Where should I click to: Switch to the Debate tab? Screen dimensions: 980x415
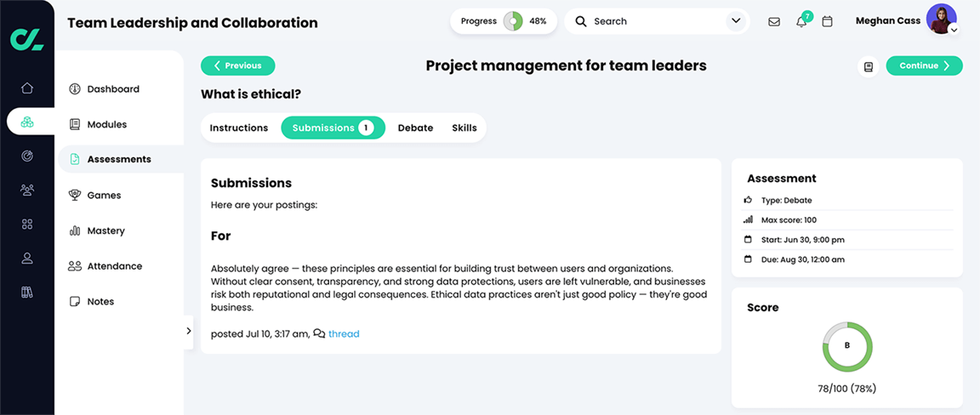(x=415, y=128)
